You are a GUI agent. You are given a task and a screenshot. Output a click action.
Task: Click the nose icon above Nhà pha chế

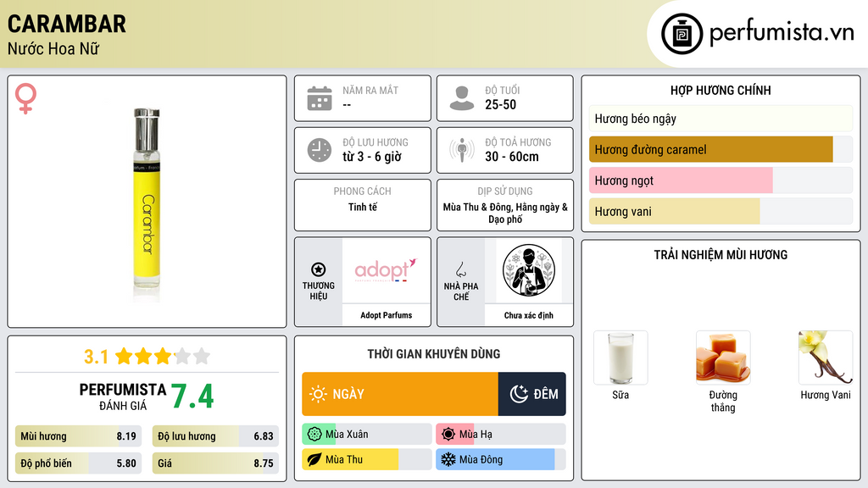tap(461, 269)
